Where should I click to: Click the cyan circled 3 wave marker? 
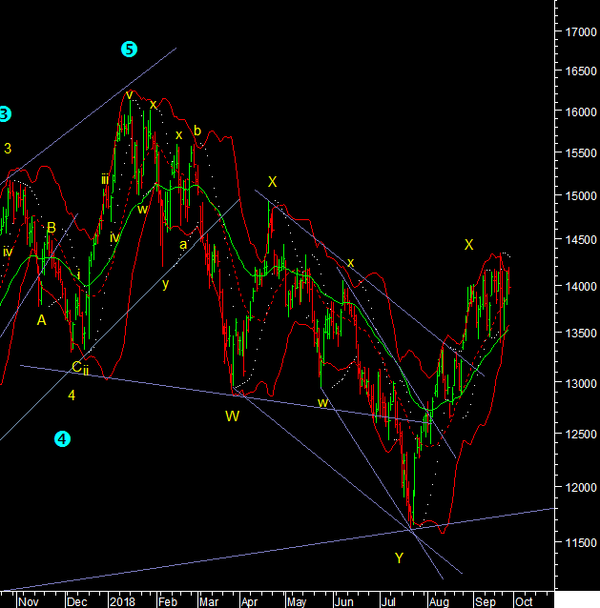pyautogui.click(x=4, y=114)
